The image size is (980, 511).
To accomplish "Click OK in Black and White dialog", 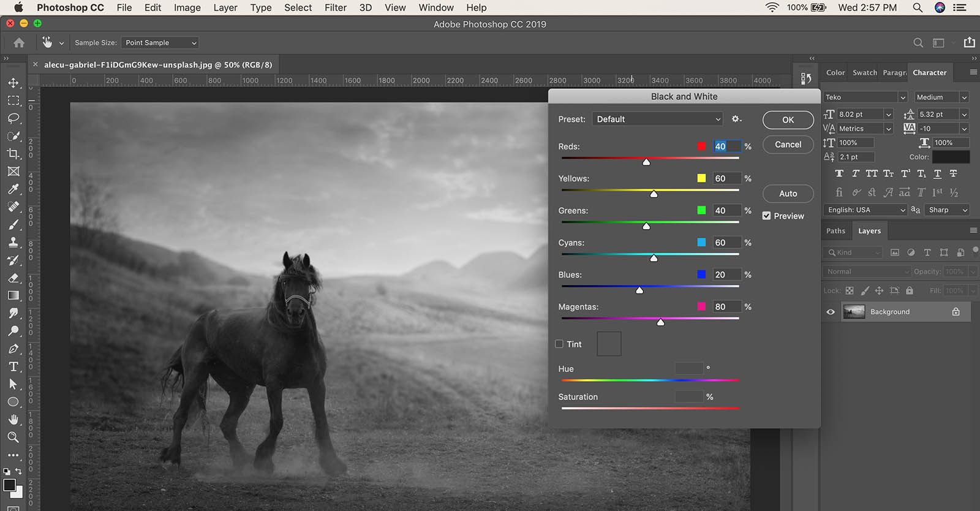I will coord(788,120).
